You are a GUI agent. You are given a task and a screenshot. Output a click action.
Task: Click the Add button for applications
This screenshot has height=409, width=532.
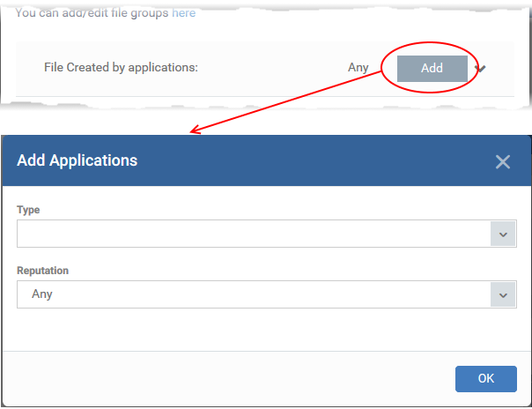point(432,68)
